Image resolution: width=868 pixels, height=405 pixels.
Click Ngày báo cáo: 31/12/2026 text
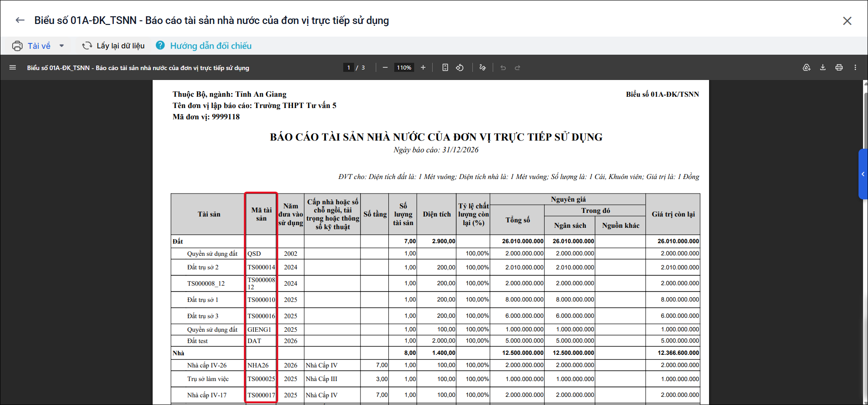pos(436,150)
